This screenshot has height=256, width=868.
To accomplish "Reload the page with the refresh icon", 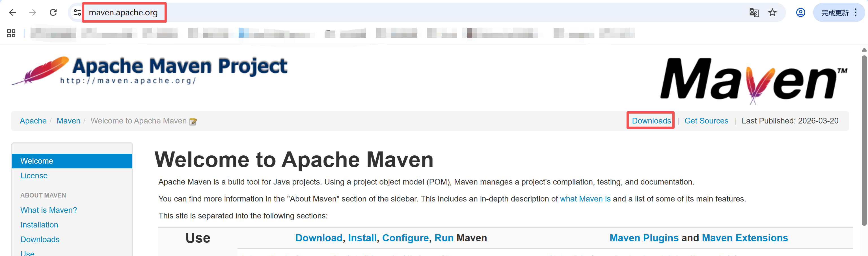I will (x=53, y=12).
